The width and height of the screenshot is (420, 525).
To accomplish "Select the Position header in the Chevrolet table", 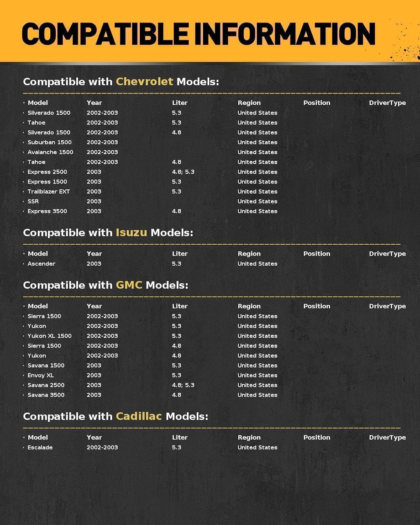I will [x=317, y=103].
